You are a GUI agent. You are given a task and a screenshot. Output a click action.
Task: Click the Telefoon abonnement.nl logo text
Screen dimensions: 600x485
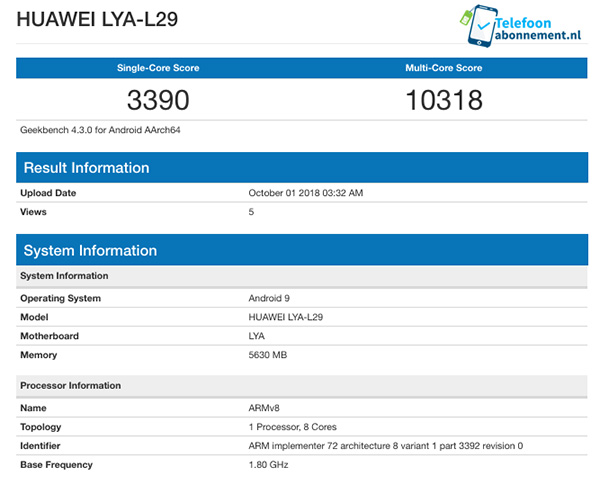(538, 29)
